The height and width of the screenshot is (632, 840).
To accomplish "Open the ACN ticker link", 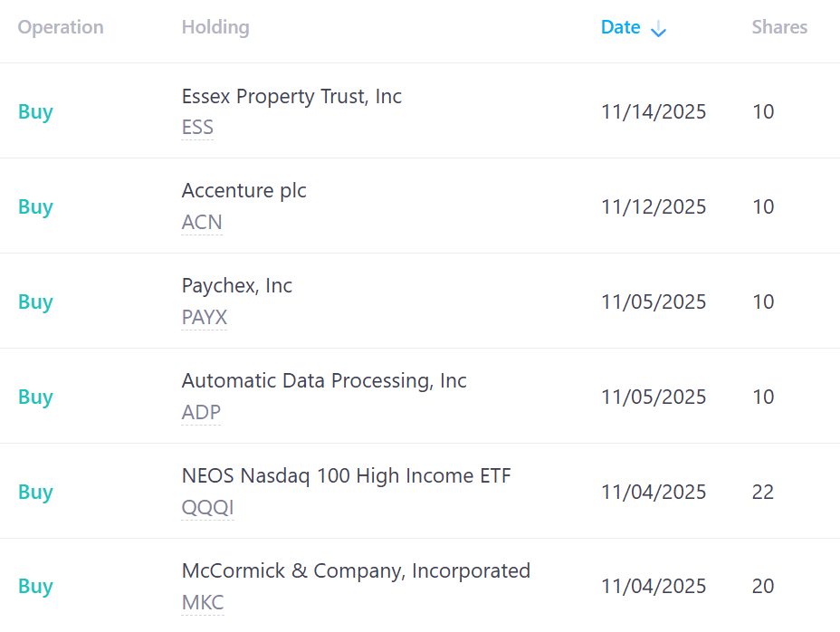I will point(202,223).
